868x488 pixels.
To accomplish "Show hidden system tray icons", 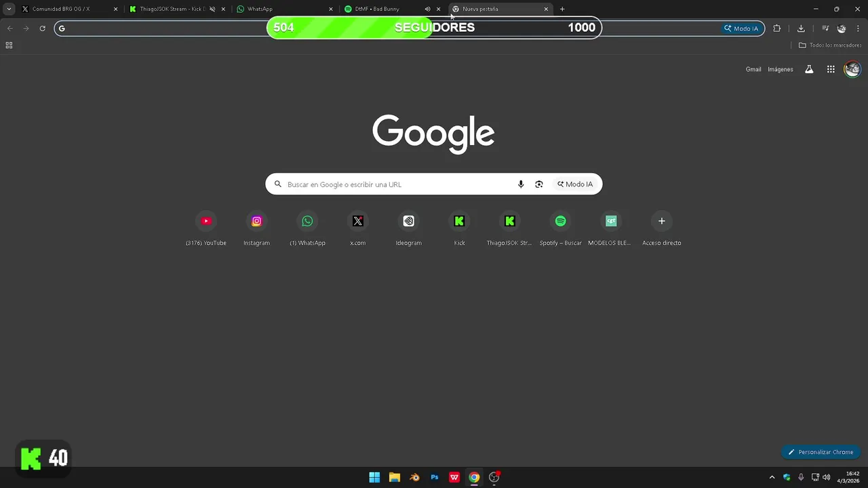I will click(772, 477).
